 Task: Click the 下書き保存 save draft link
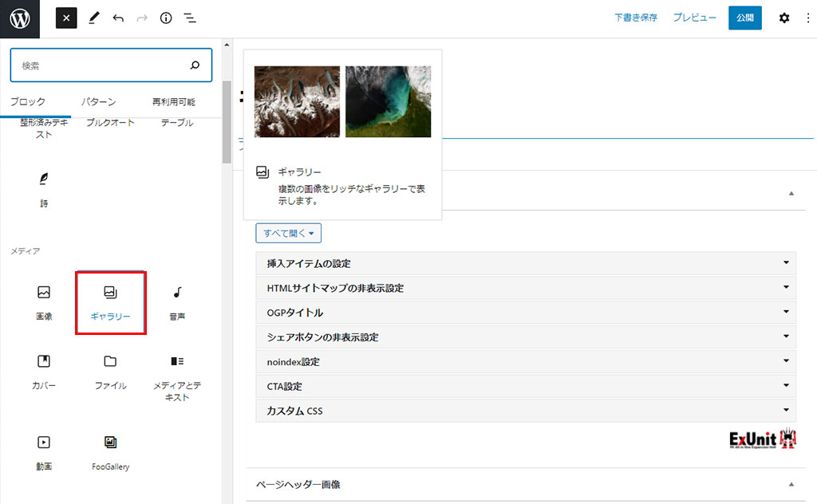(636, 18)
